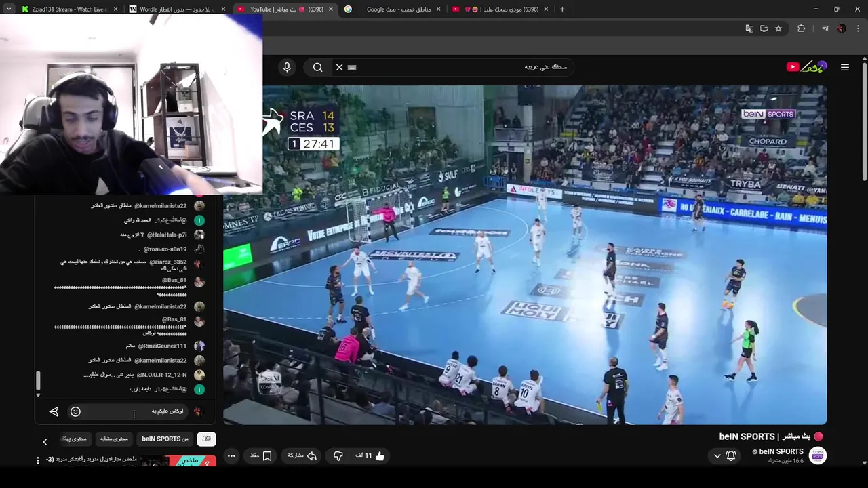The width and height of the screenshot is (868, 488).
Task: Send chat message arrow icon
Action: coord(54,411)
